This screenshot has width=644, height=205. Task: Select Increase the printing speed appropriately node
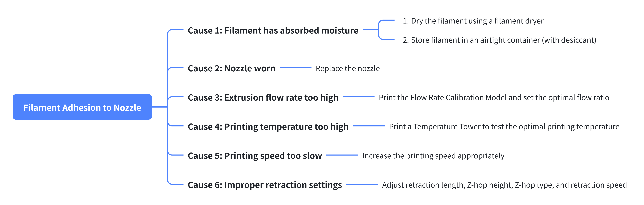point(433,156)
